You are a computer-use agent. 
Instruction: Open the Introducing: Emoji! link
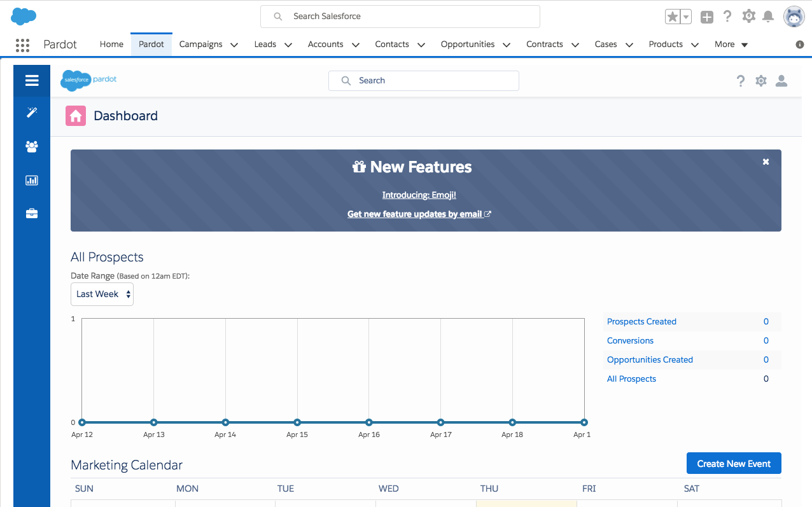[x=419, y=195]
